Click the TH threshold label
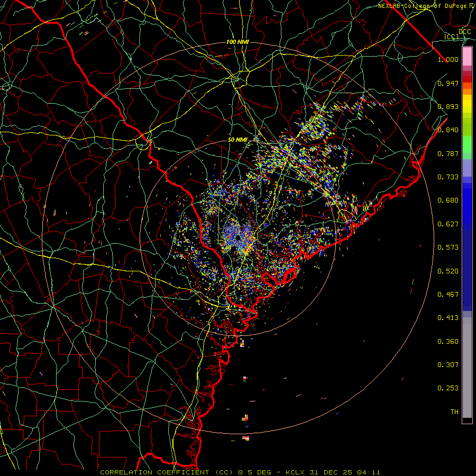476x476 pixels. (454, 412)
